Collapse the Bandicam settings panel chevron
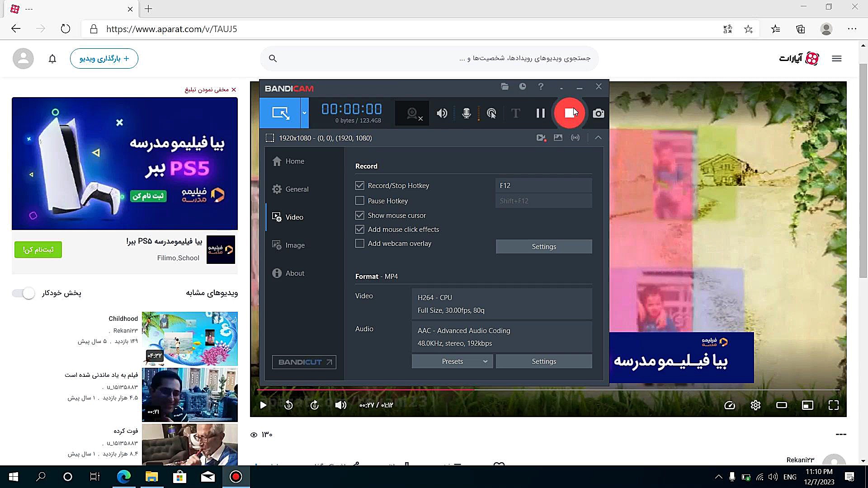Screen dimensions: 868x488 click(598, 138)
